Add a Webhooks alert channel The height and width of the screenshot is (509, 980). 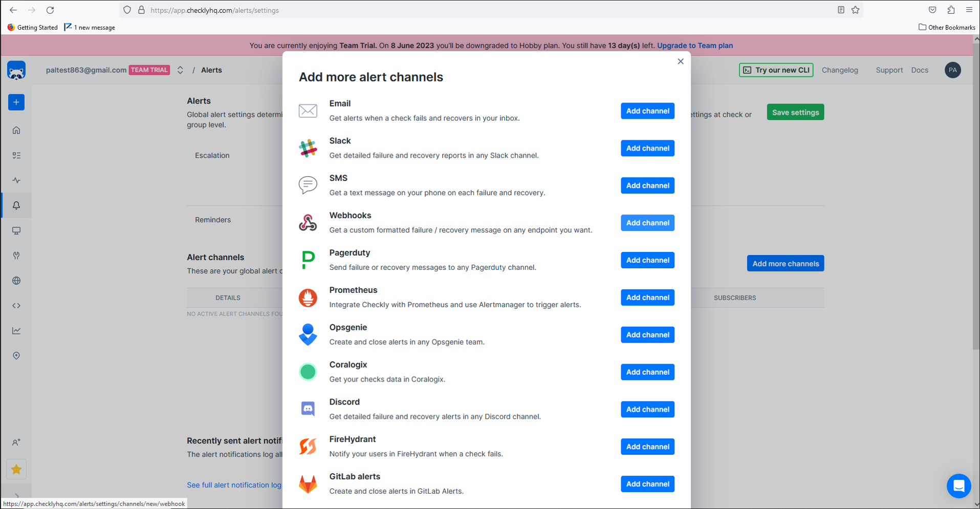(x=647, y=223)
